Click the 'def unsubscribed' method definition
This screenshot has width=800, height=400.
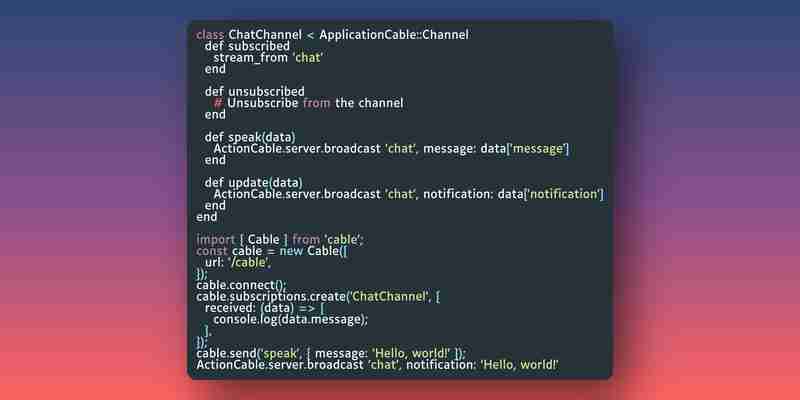click(255, 92)
